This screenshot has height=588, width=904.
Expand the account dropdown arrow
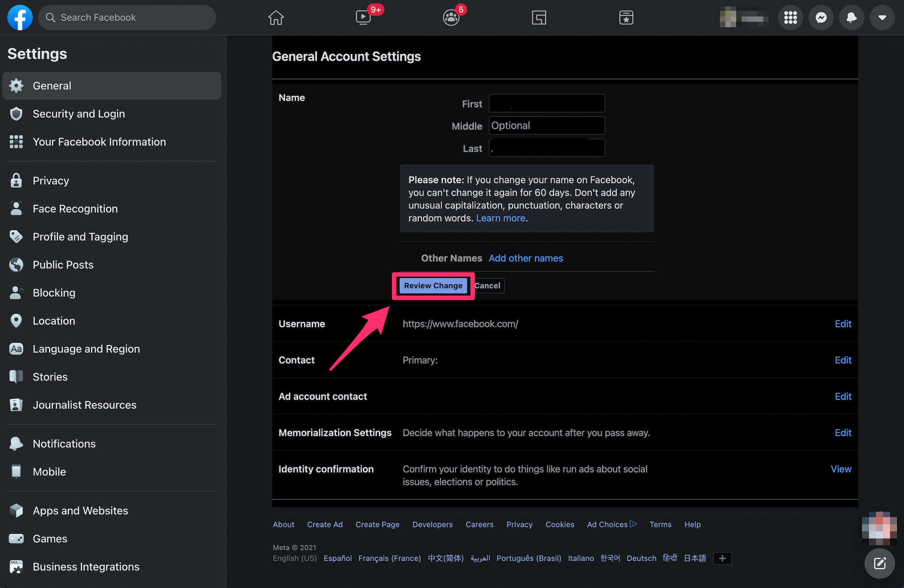882,17
